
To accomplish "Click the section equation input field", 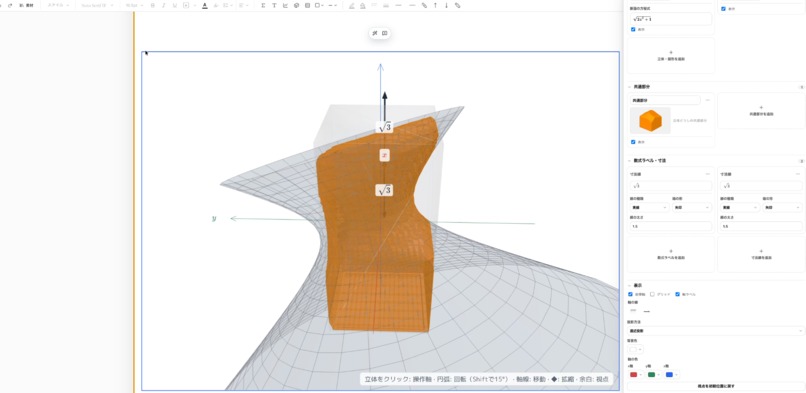I will pos(671,19).
